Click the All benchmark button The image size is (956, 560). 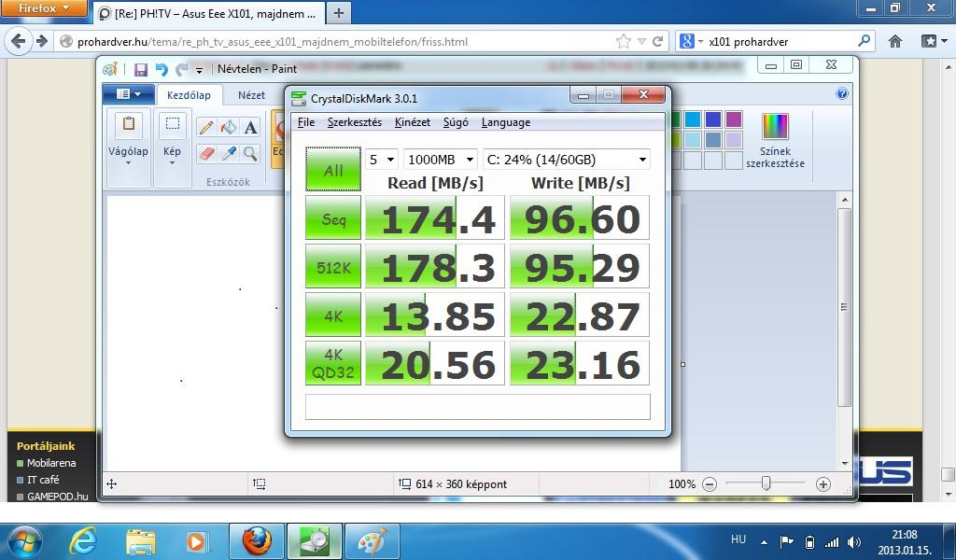point(333,170)
